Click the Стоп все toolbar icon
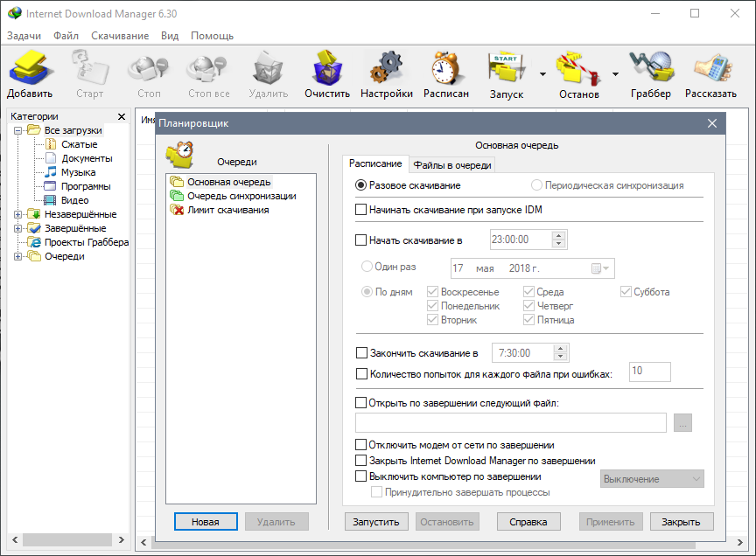This screenshot has height=556, width=756. [x=207, y=68]
